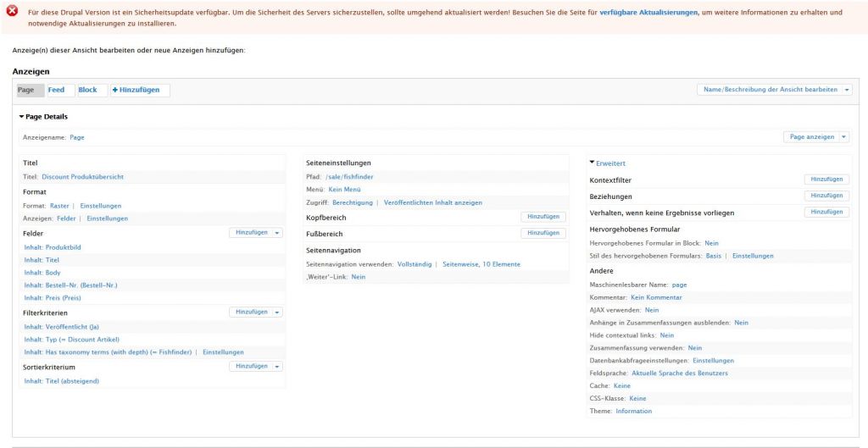
Task: Switch to the Block display tab
Action: point(87,90)
